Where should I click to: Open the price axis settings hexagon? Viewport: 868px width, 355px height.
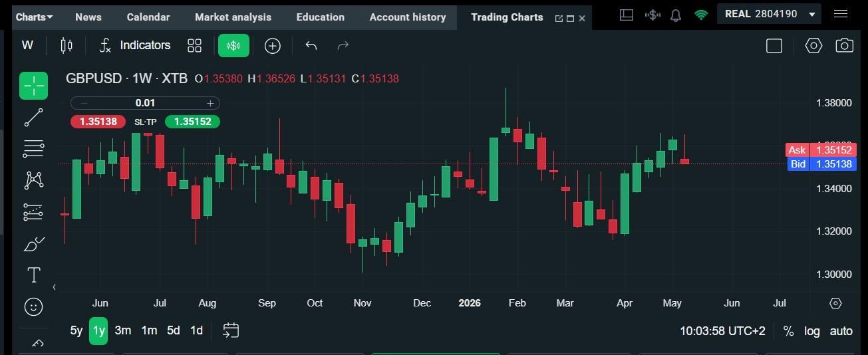tap(836, 303)
